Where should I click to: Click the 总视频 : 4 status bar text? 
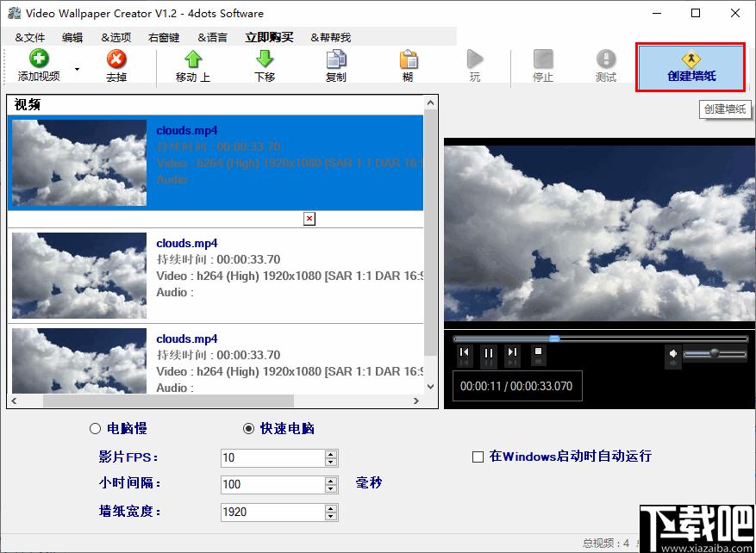pos(606,544)
